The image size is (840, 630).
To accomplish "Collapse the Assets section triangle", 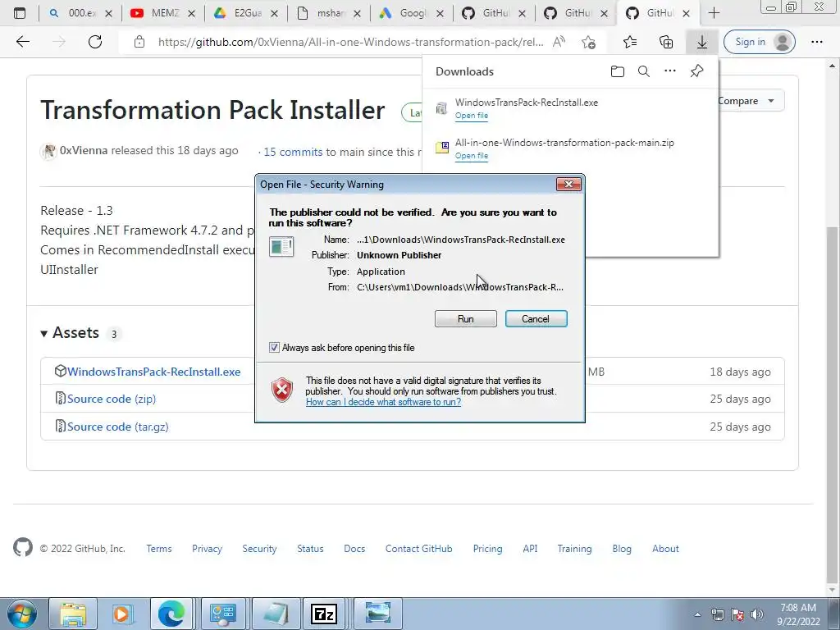I will tap(44, 334).
